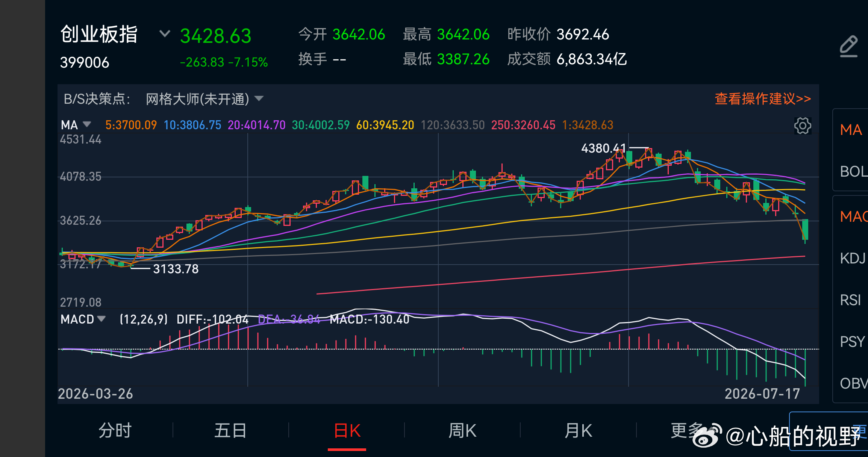Switch to the 月K tab

coord(578,430)
